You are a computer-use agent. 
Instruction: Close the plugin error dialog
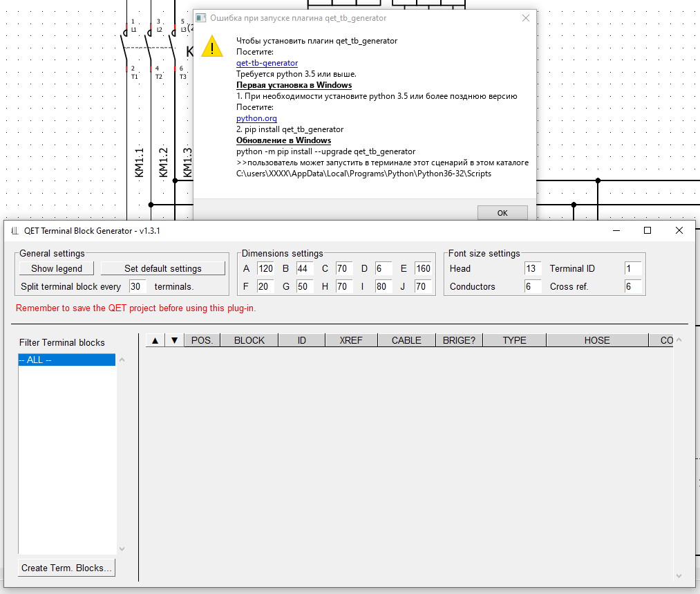tap(526, 18)
